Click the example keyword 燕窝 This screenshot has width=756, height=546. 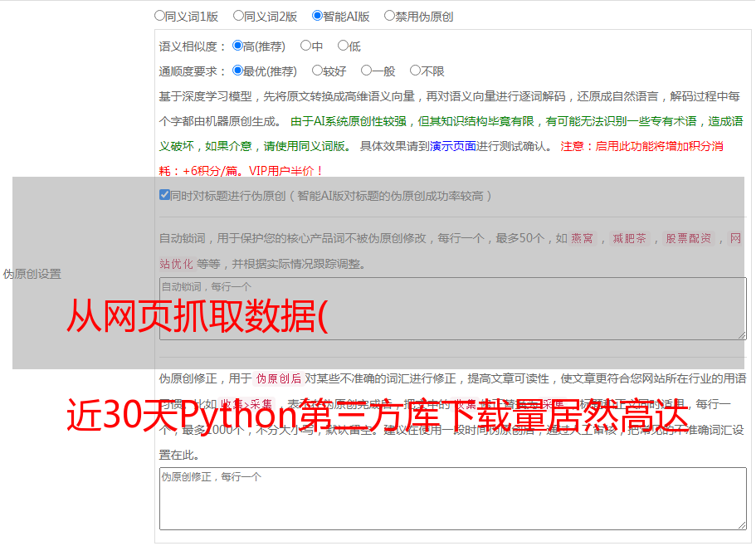[x=583, y=238]
